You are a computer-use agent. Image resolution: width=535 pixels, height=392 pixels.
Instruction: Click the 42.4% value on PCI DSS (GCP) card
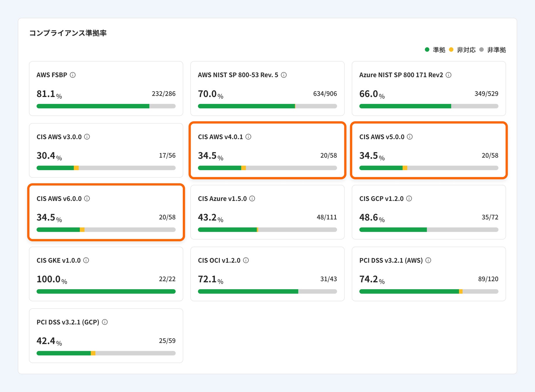(x=49, y=341)
